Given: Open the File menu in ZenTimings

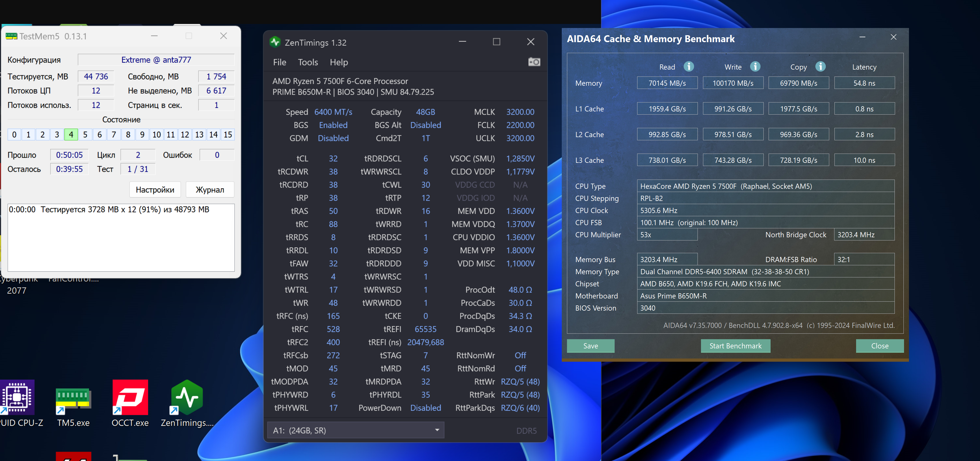Looking at the screenshot, I should (x=279, y=62).
